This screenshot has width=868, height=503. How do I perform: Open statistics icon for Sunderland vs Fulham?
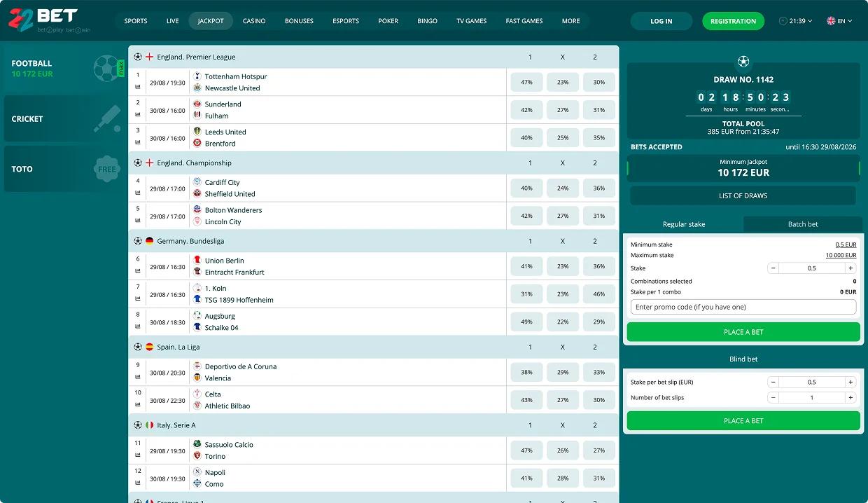pos(138,114)
